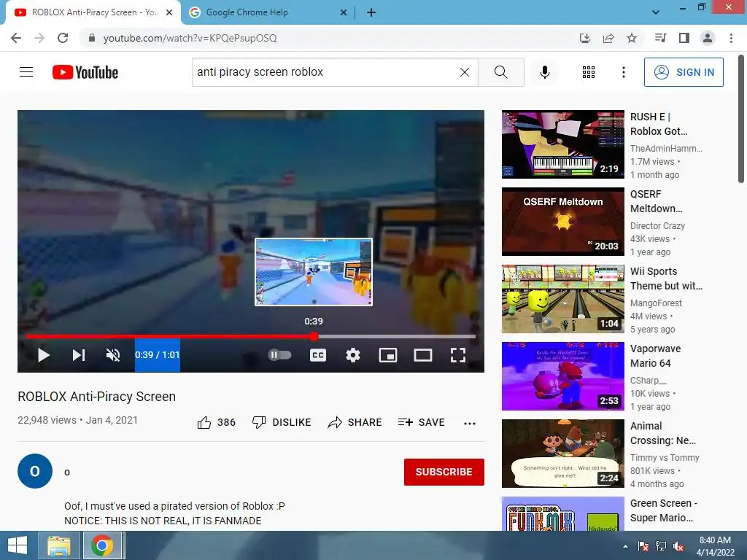Screen dimensions: 747x560
Task: Bookmark this page with star
Action: tap(632, 38)
